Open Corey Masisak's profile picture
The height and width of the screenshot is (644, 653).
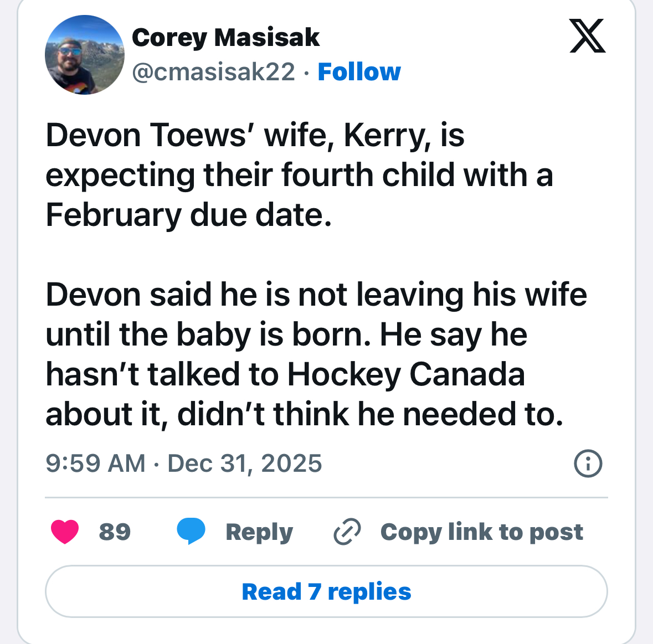click(x=85, y=54)
